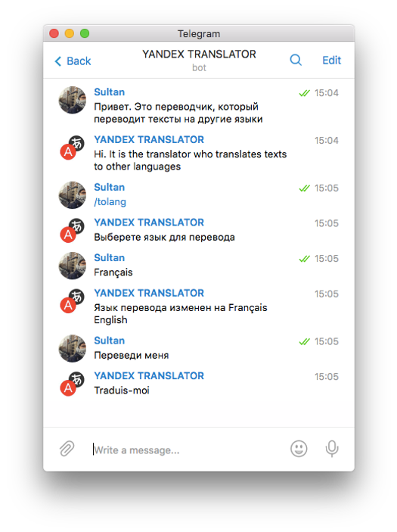Click the green zoom window button

[85, 33]
